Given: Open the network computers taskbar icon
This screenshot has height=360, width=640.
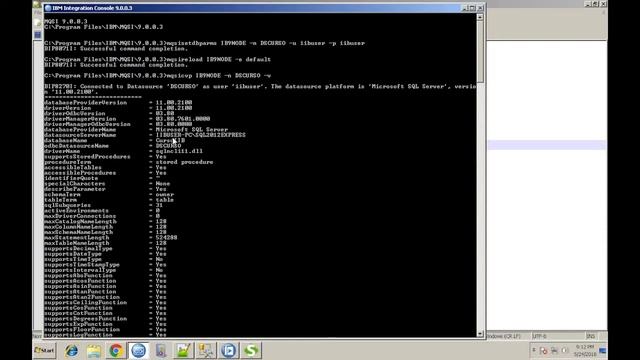Looking at the screenshot, I should coord(206,351).
